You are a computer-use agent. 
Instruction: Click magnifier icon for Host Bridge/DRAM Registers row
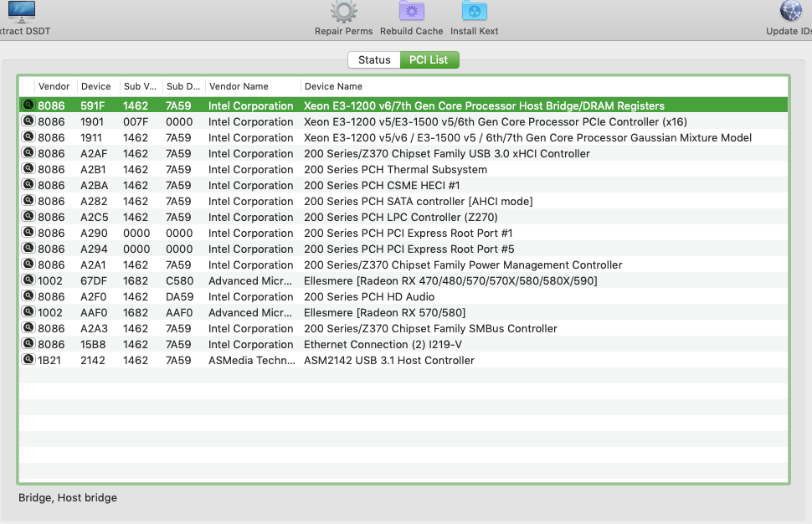click(28, 105)
